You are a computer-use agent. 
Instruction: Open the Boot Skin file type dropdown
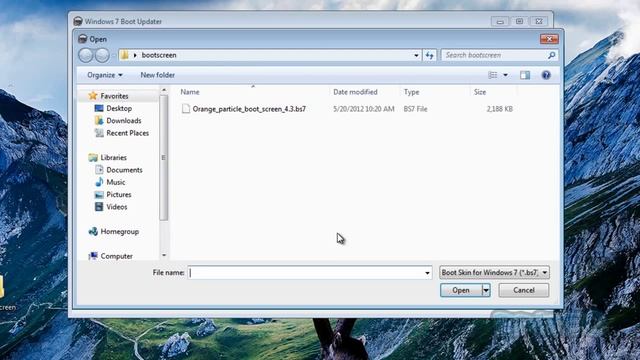coord(494,273)
